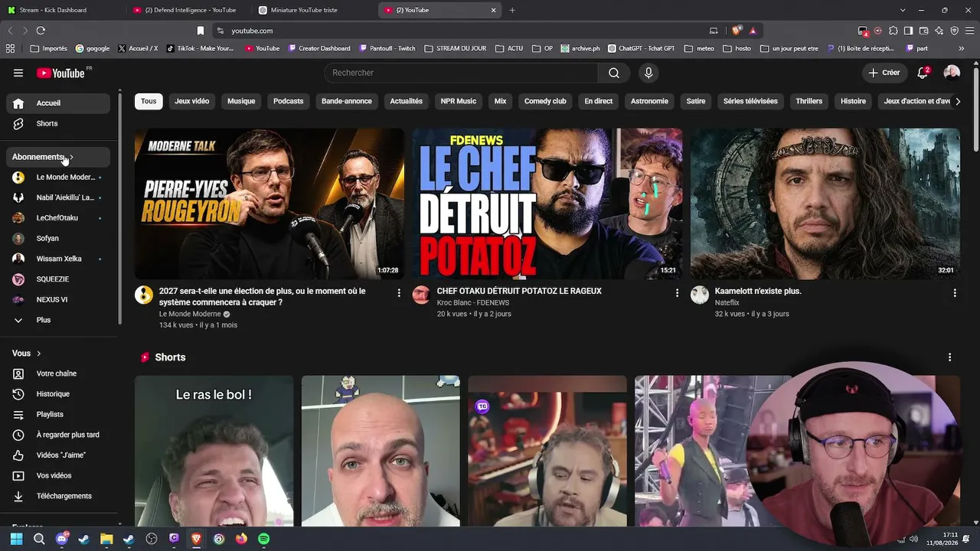Switch to Miniature YouTube triste tab

click(x=314, y=10)
